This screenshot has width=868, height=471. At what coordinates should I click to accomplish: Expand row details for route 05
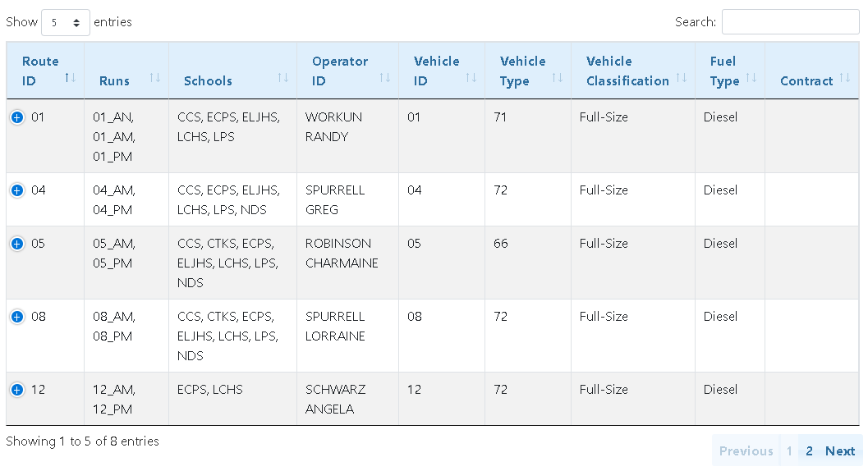(x=17, y=244)
